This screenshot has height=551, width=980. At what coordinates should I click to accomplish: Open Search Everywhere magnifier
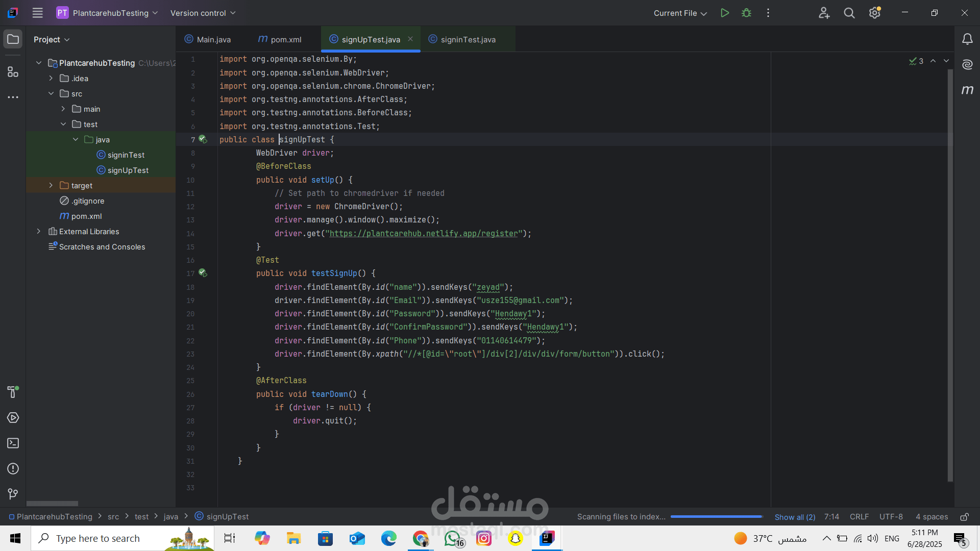click(849, 13)
